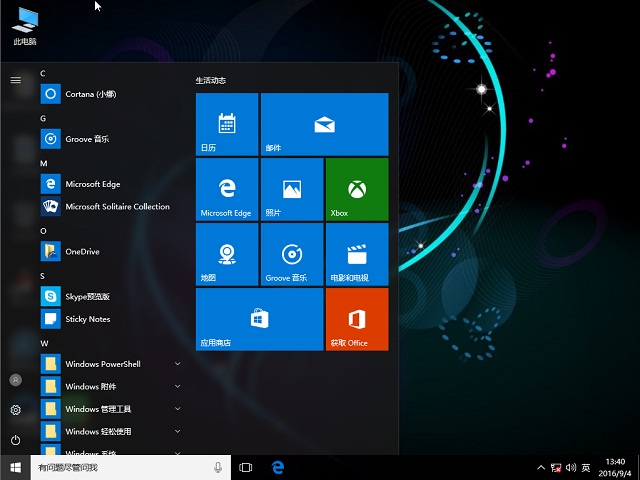Launch Sticky Notes from app list
The height and width of the screenshot is (480, 640).
pos(87,319)
